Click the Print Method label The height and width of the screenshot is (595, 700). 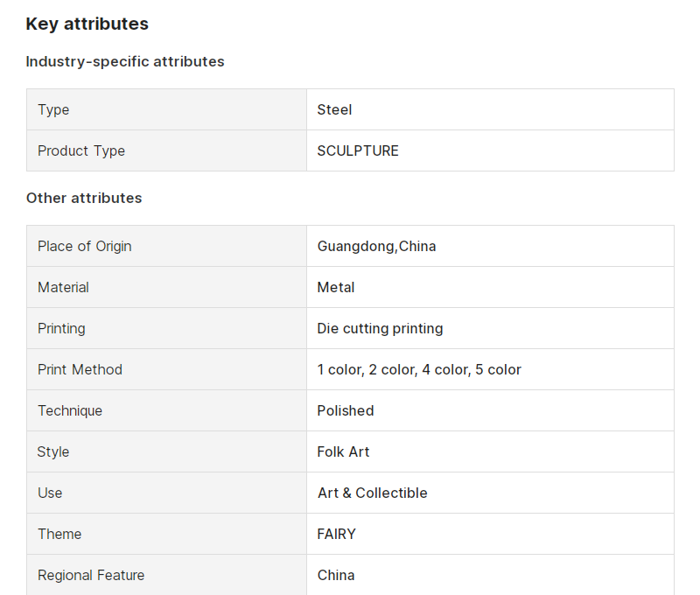pos(80,369)
